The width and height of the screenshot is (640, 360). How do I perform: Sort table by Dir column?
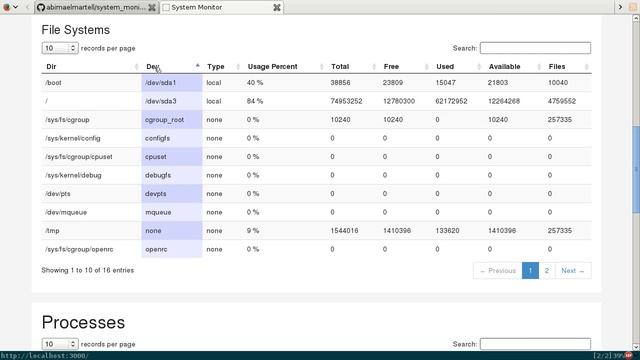(91, 67)
